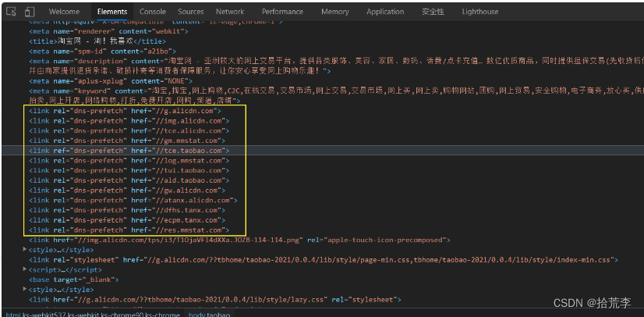
Task: Select the //res.mmstat.com dns-prefetch link line
Action: [x=129, y=230]
